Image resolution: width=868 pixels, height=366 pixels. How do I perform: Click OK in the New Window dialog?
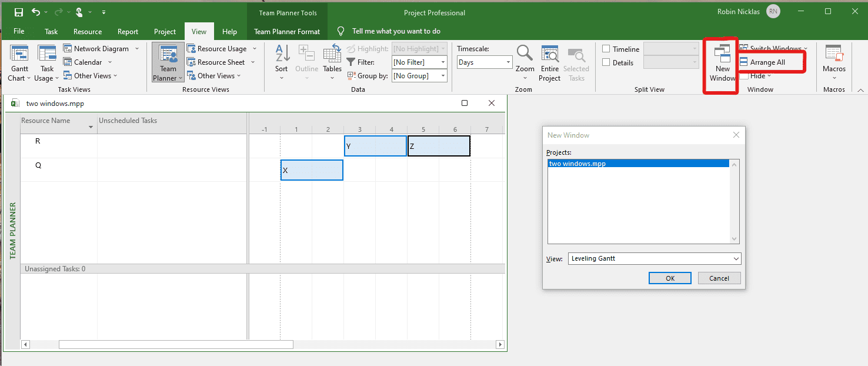(670, 278)
